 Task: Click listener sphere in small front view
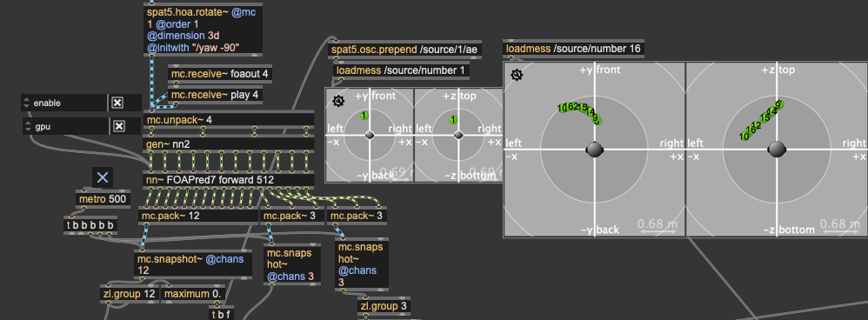tap(370, 135)
